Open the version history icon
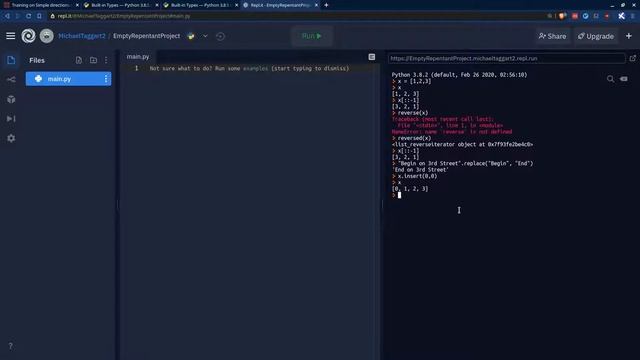Viewport: 640px width, 360px height. click(220, 36)
